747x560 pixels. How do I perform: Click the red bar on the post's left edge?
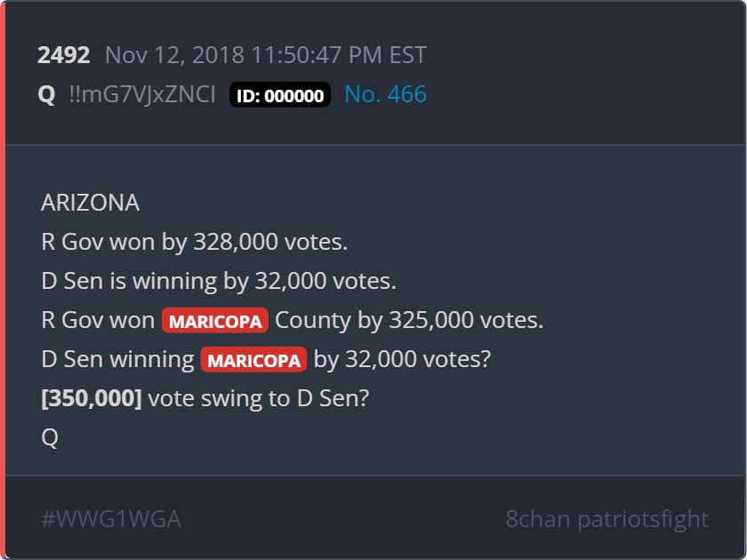click(3, 280)
